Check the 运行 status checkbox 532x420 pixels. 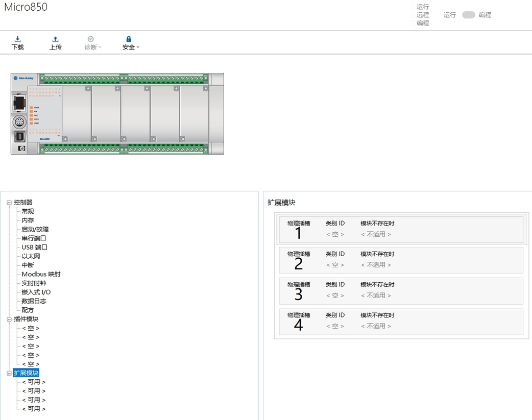[413, 7]
